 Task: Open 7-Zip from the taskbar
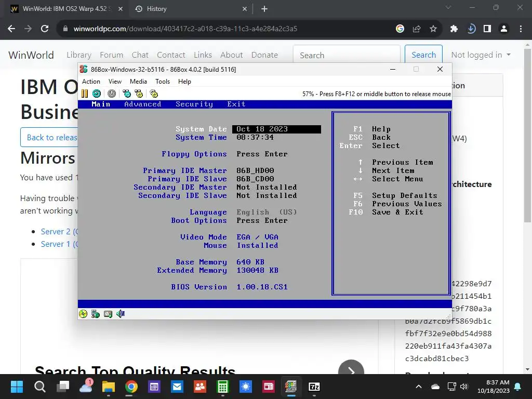314,387
